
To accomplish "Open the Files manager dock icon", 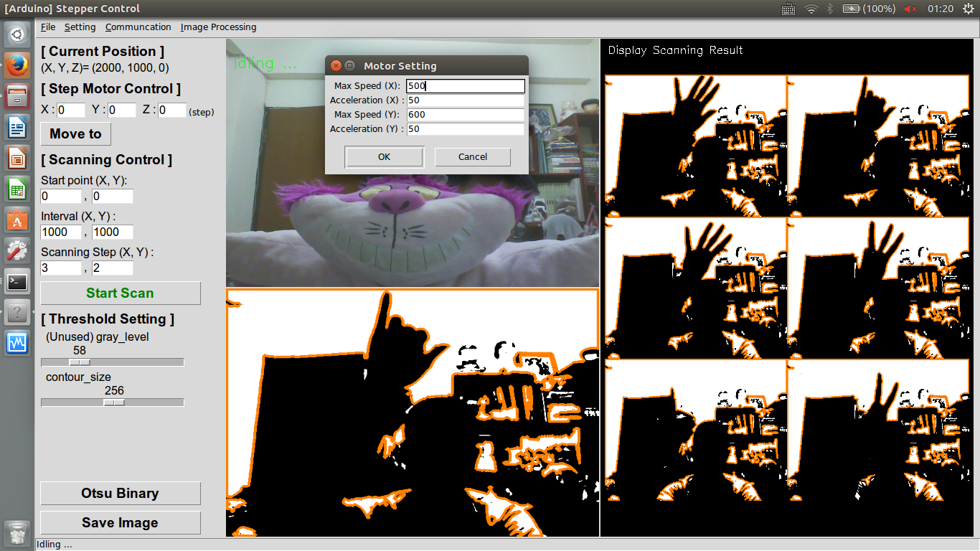I will click(x=17, y=97).
